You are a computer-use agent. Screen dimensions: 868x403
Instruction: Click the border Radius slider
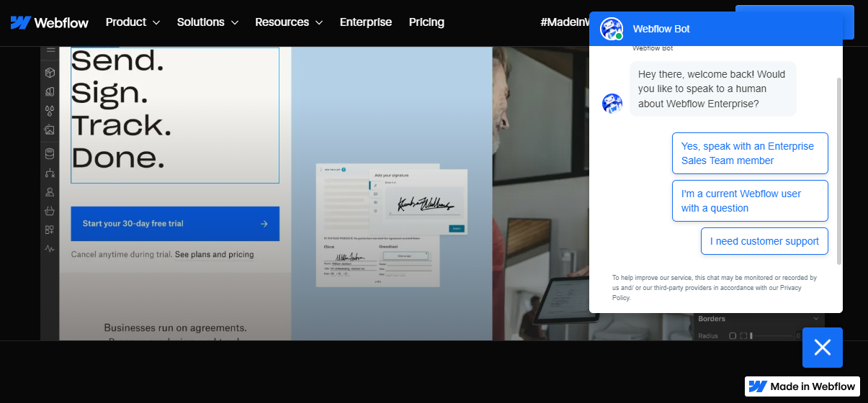[x=774, y=336]
